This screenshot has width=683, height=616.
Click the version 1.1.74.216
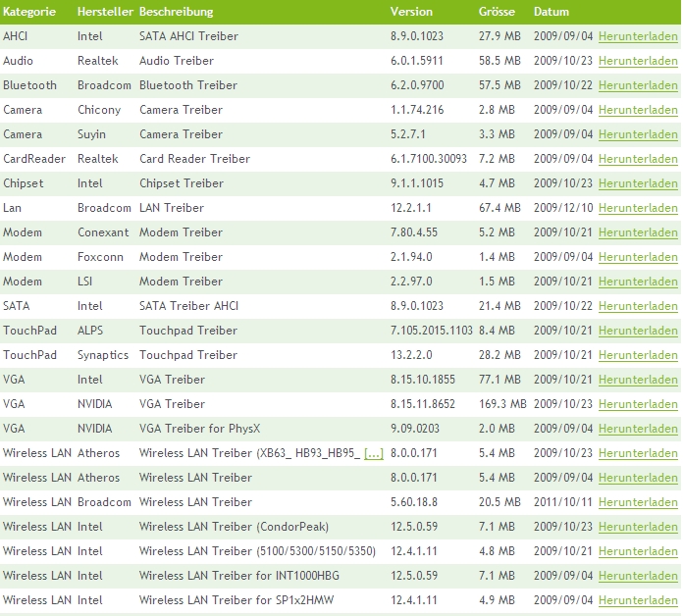click(x=417, y=110)
